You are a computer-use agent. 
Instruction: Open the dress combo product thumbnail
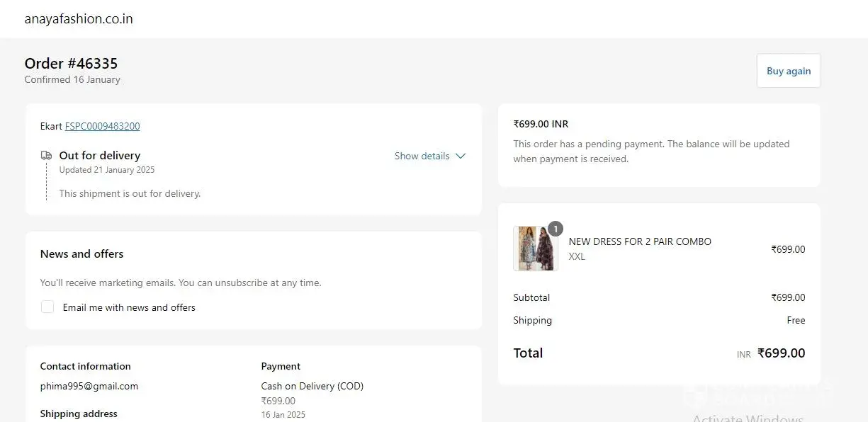(x=535, y=249)
